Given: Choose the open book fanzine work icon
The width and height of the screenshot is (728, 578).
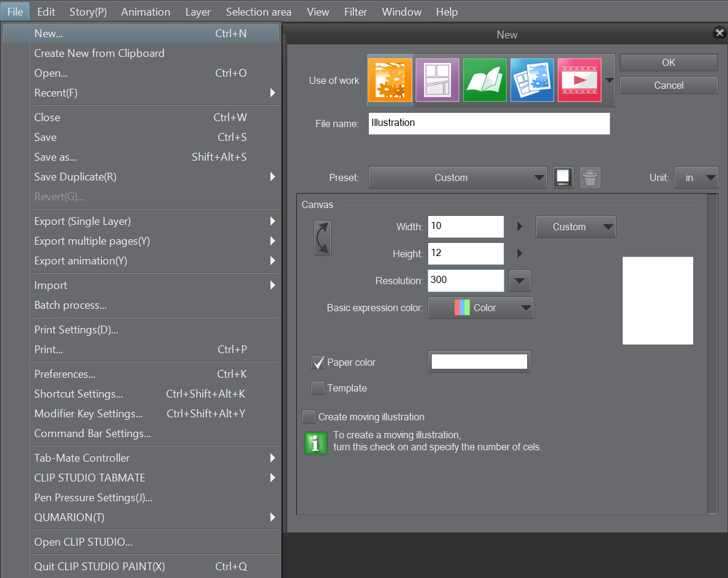Looking at the screenshot, I should click(485, 80).
